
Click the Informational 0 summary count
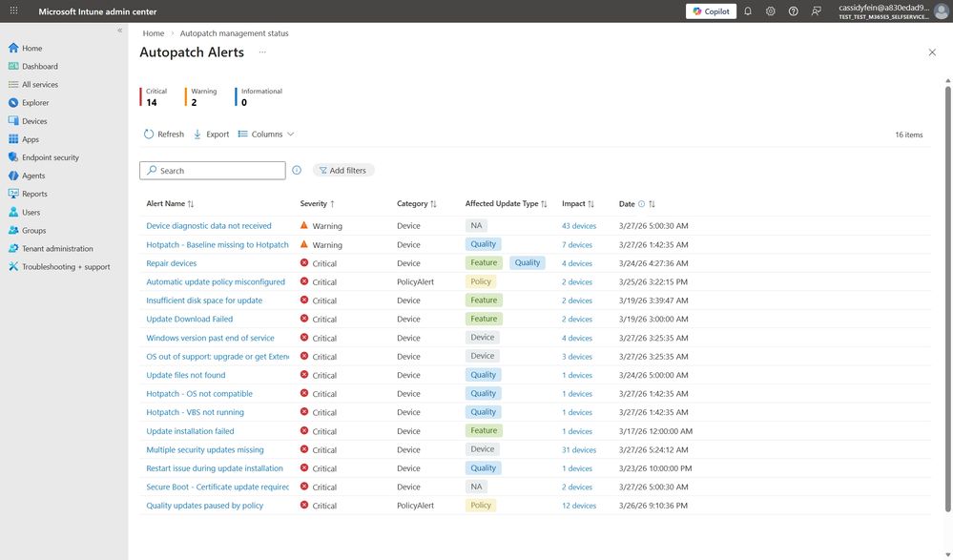259,97
